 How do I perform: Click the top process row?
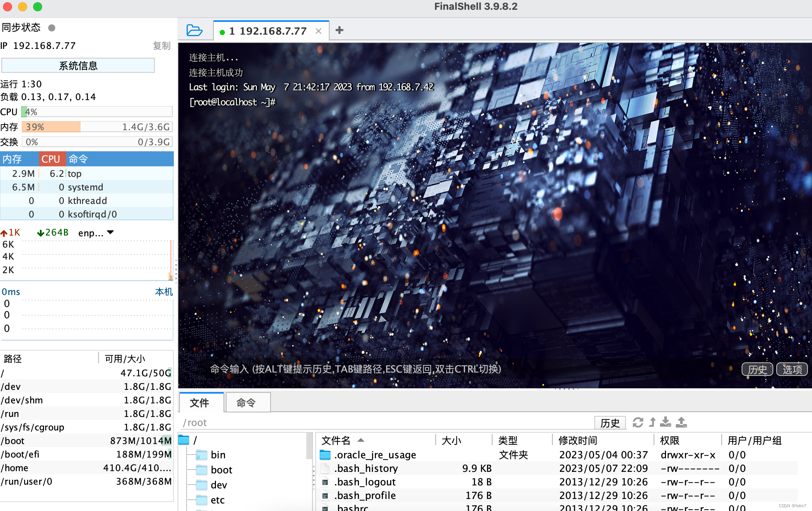(x=87, y=173)
